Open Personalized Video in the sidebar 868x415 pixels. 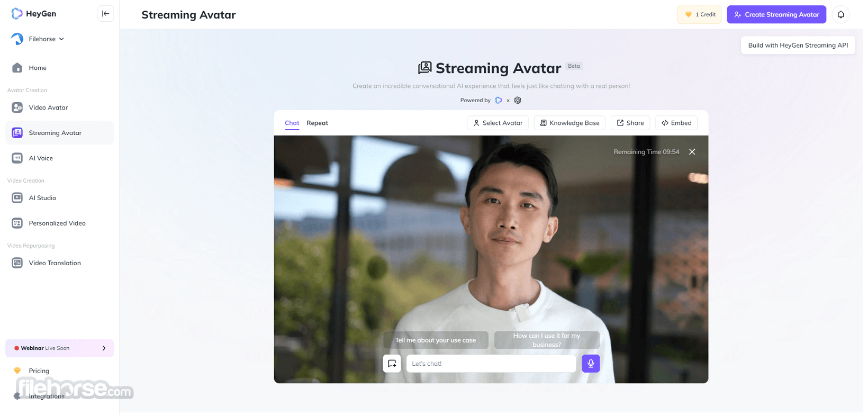(59, 223)
